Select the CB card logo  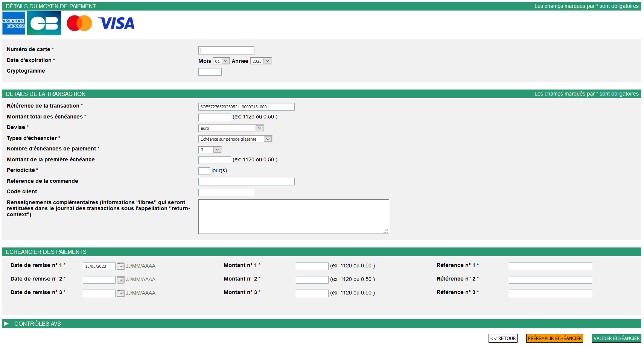pos(44,23)
